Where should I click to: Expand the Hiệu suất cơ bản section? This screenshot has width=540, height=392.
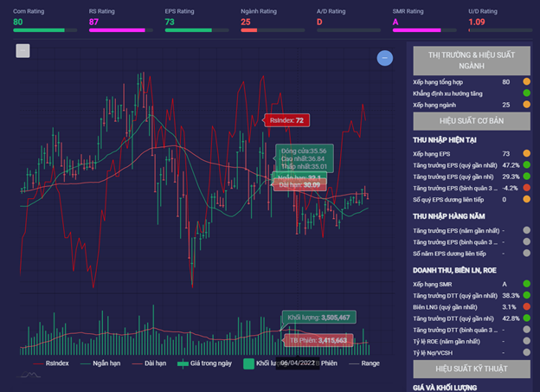click(x=470, y=120)
